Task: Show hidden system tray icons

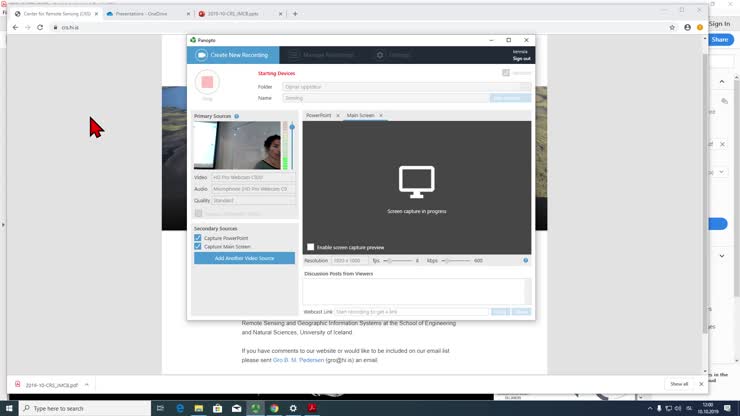Action: point(650,408)
